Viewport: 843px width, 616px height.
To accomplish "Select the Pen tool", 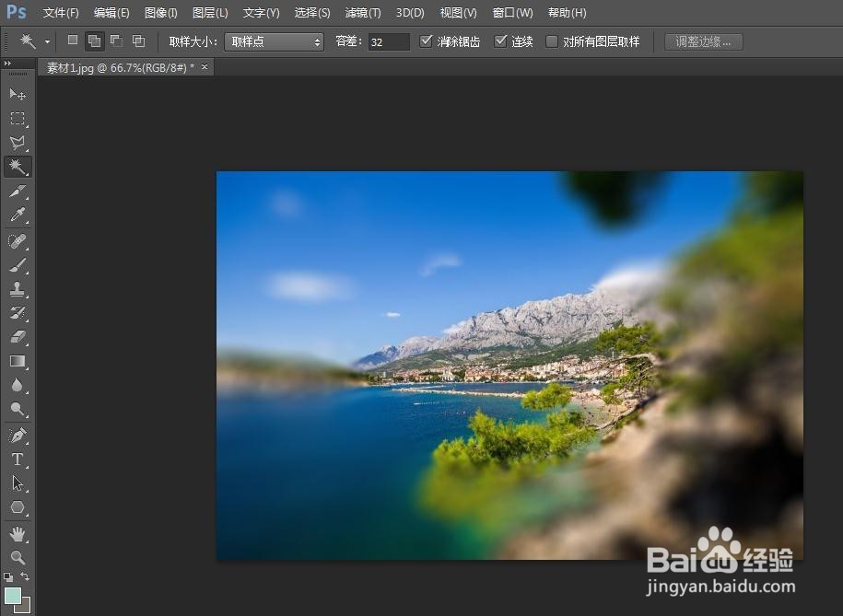I will tap(18, 436).
